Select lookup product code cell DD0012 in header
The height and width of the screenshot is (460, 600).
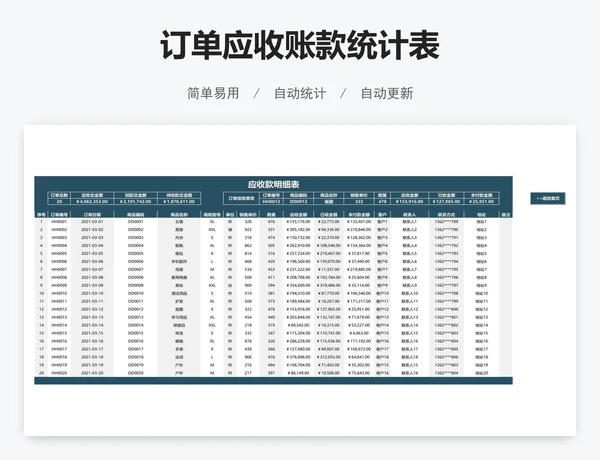(298, 201)
